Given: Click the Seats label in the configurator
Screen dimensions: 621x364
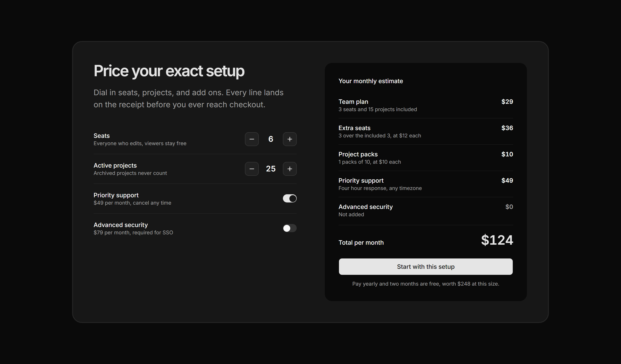Looking at the screenshot, I should [x=102, y=136].
